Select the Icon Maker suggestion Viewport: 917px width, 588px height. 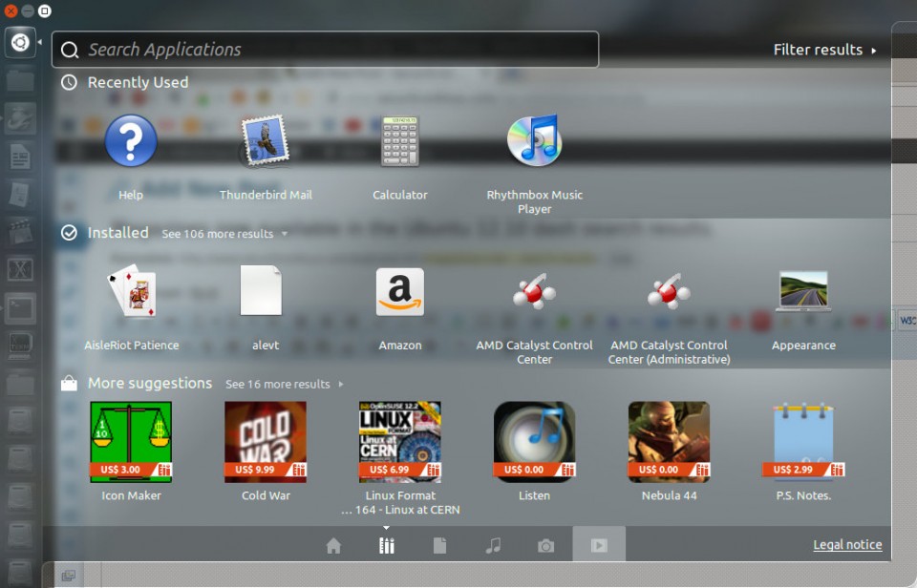click(131, 442)
